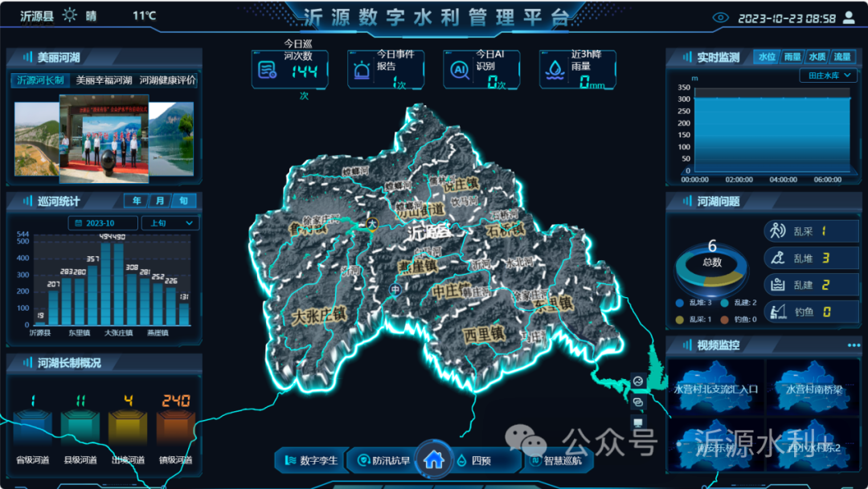Click the monitor icon beside the map

638,422
